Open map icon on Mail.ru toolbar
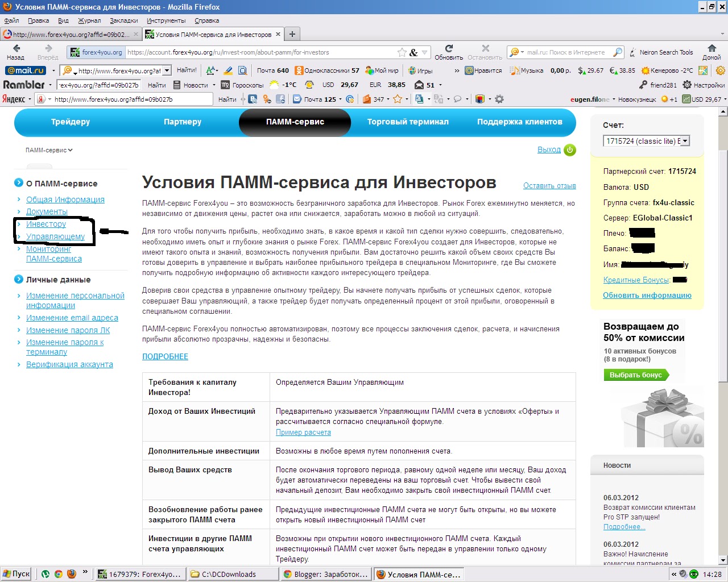728x582 pixels. tap(704, 70)
